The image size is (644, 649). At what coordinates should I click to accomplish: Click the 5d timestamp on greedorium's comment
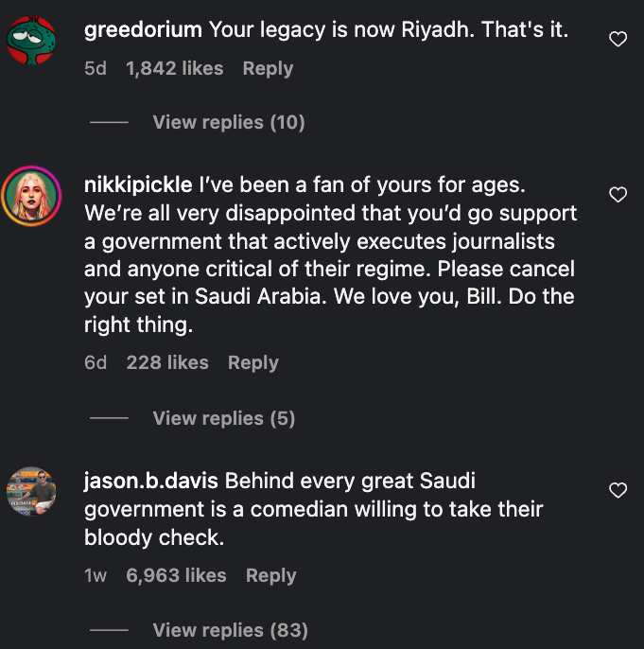point(96,69)
